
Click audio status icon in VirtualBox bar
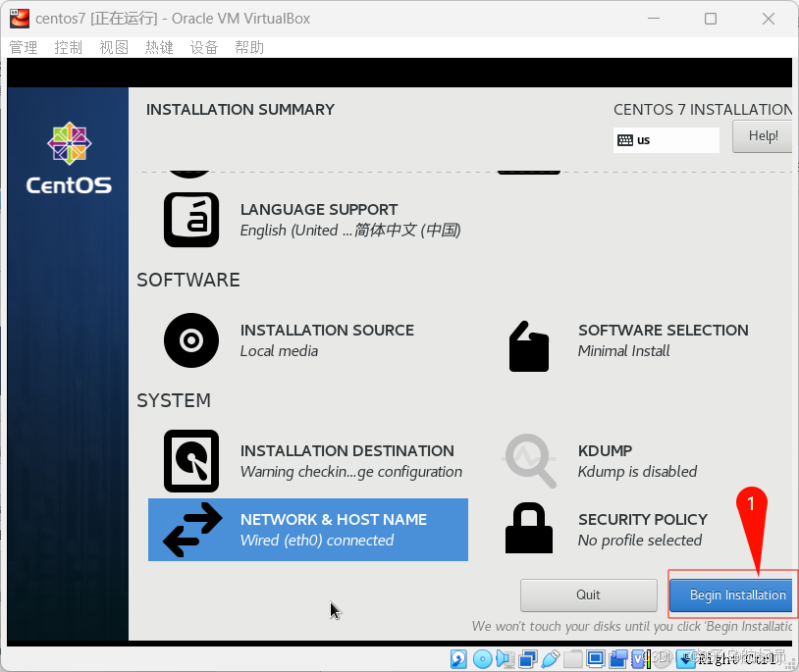pyautogui.click(x=505, y=659)
